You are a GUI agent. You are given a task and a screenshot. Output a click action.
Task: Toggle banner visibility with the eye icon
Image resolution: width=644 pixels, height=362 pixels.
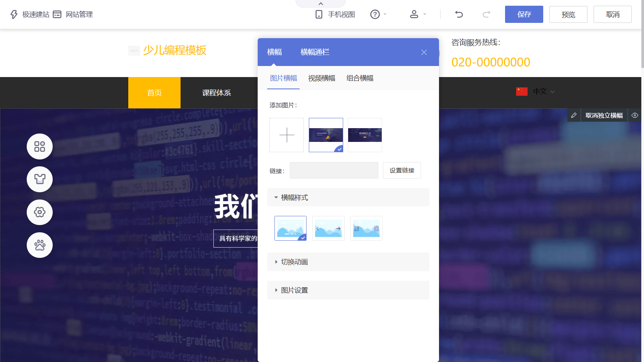point(635,115)
